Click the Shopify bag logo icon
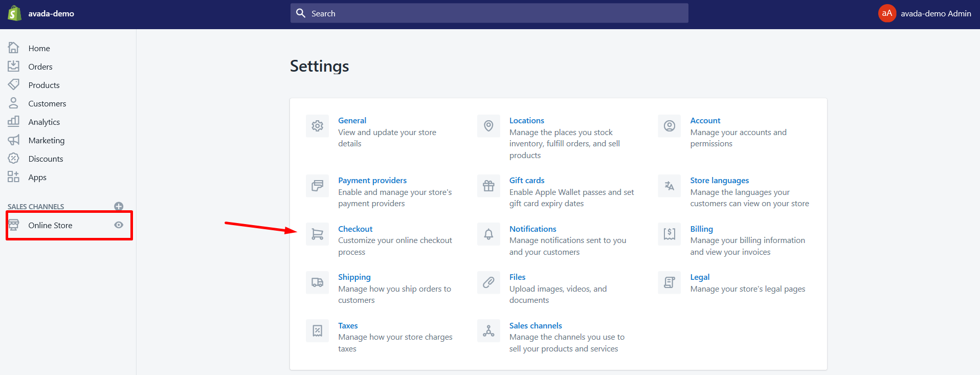Viewport: 980px width, 375px height. coord(14,13)
